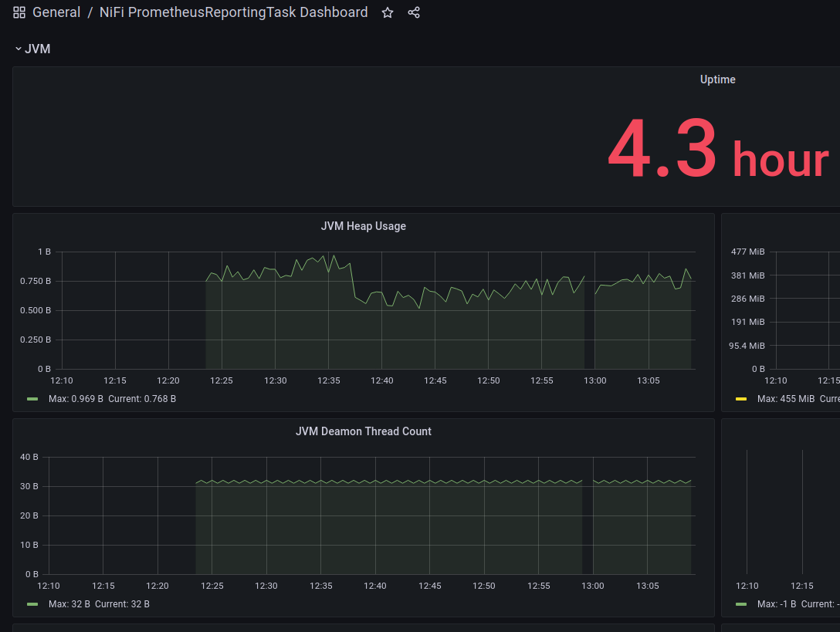The width and height of the screenshot is (840, 632).
Task: Click the 95.4 MiB axis label
Action: point(747,346)
